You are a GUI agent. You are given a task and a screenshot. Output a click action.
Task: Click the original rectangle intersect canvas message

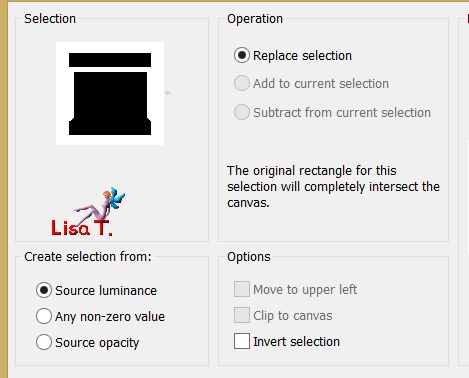(x=333, y=187)
